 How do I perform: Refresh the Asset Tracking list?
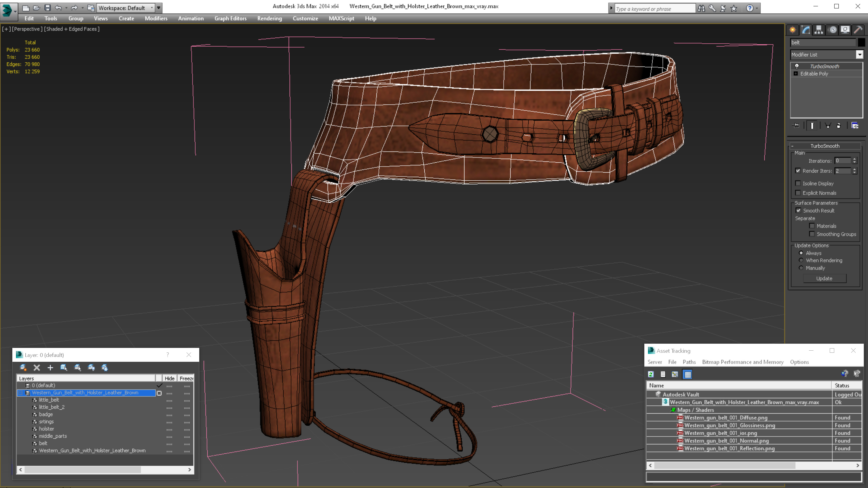[651, 374]
